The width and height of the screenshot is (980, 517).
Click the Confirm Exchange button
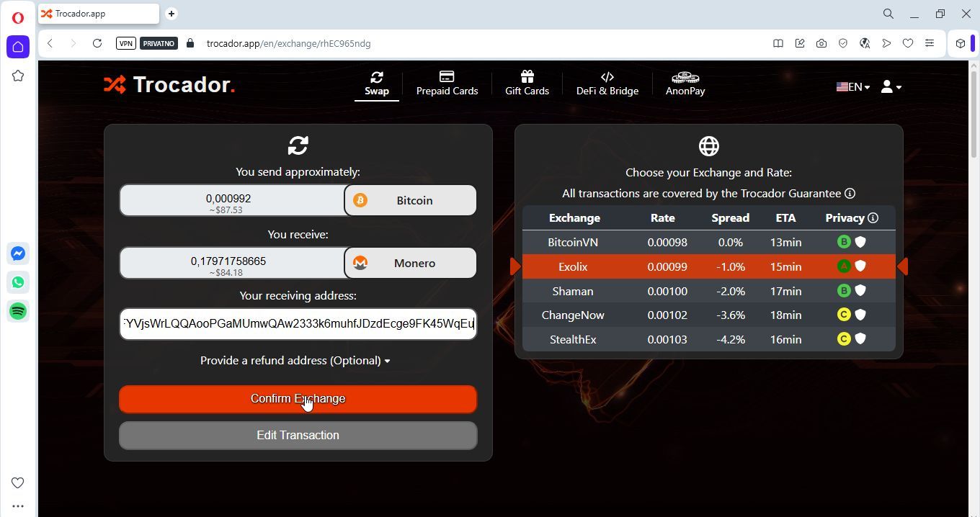click(x=298, y=399)
